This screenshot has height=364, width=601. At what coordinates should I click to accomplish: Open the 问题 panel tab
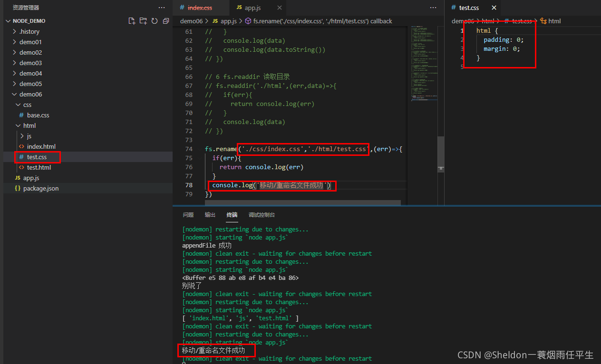coord(188,215)
